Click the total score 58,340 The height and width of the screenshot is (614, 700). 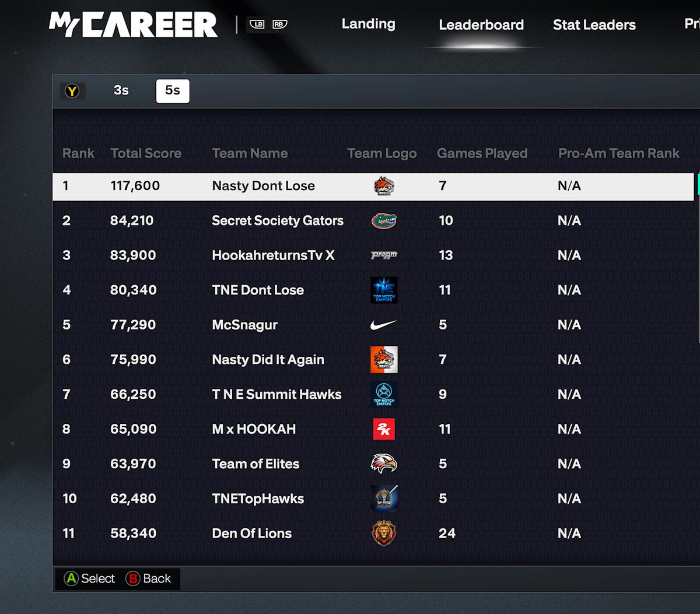tap(133, 533)
